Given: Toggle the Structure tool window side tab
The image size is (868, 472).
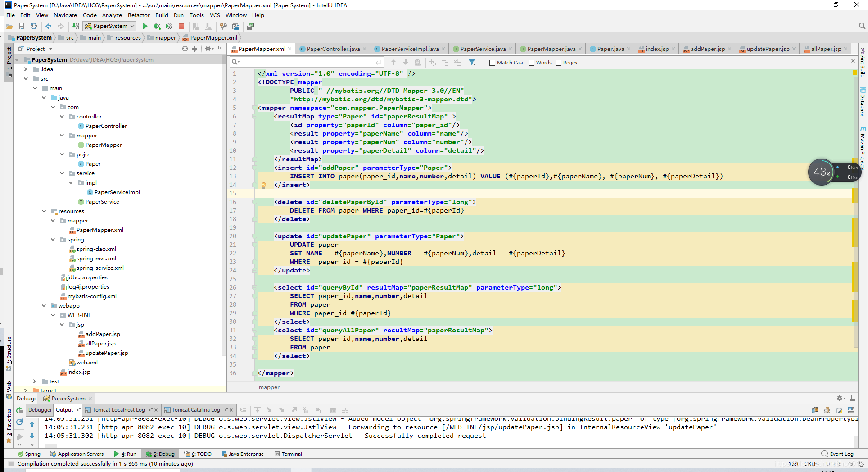Looking at the screenshot, I should tap(9, 354).
